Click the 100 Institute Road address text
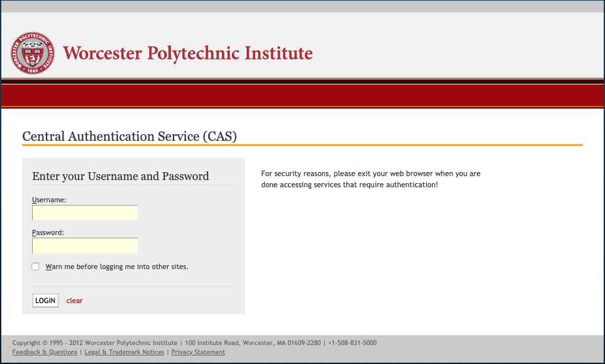605x364 pixels. coord(253,343)
